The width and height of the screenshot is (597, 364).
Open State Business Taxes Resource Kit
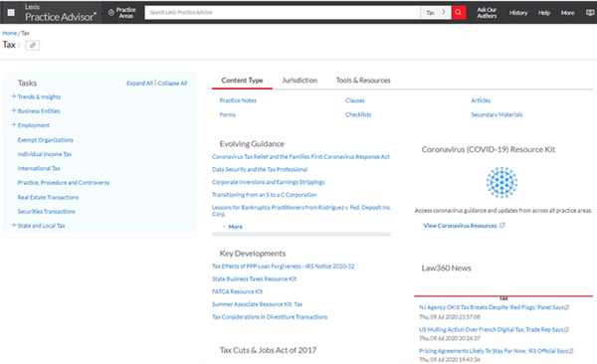point(254,278)
